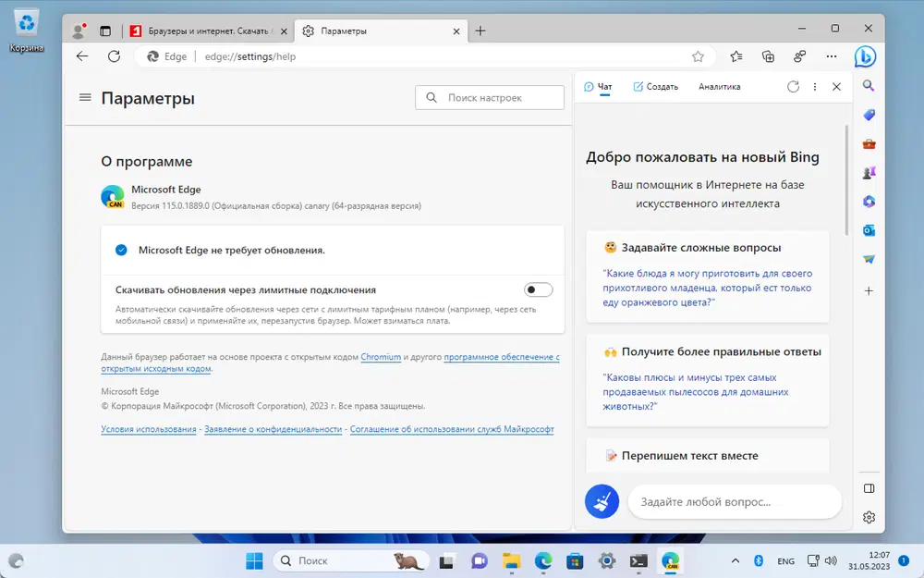The height and width of the screenshot is (578, 924).
Task: Click the Задайте любой вопрос chat input
Action: [x=735, y=502]
